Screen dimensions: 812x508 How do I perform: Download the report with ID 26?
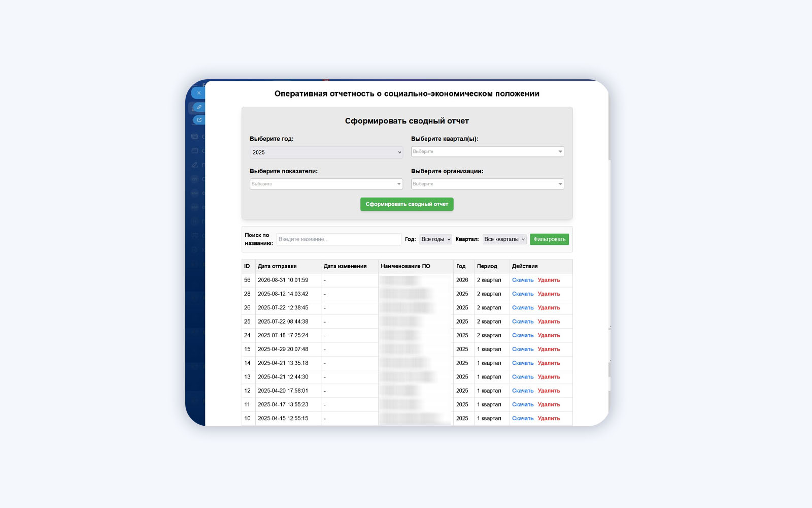523,308
